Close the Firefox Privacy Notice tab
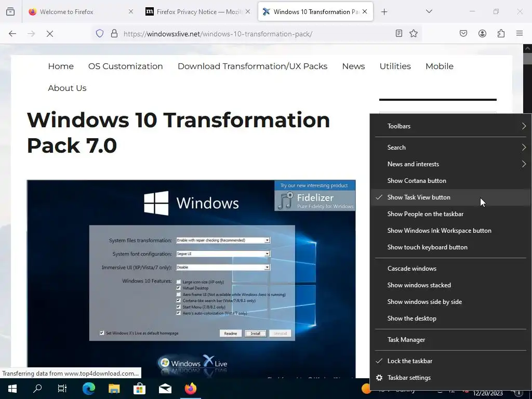Image resolution: width=532 pixels, height=399 pixels. [x=248, y=11]
